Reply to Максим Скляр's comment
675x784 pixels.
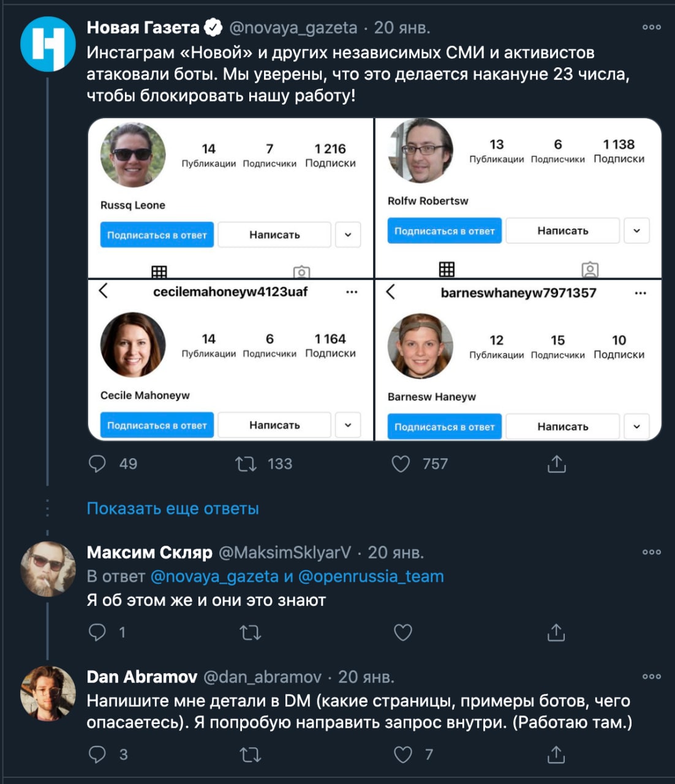(x=97, y=632)
